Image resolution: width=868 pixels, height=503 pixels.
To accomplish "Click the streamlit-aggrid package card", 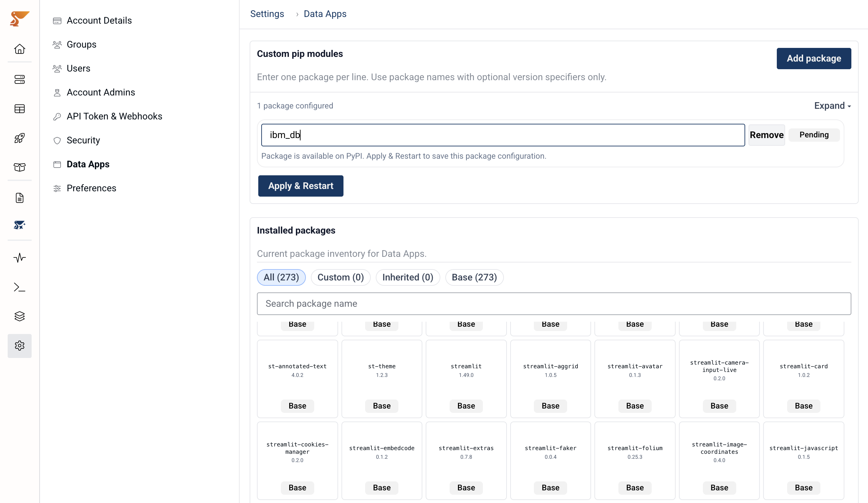I will click(x=550, y=379).
